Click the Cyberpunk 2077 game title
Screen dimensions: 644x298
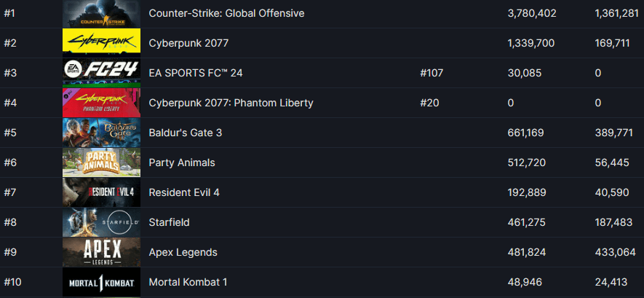tap(188, 43)
